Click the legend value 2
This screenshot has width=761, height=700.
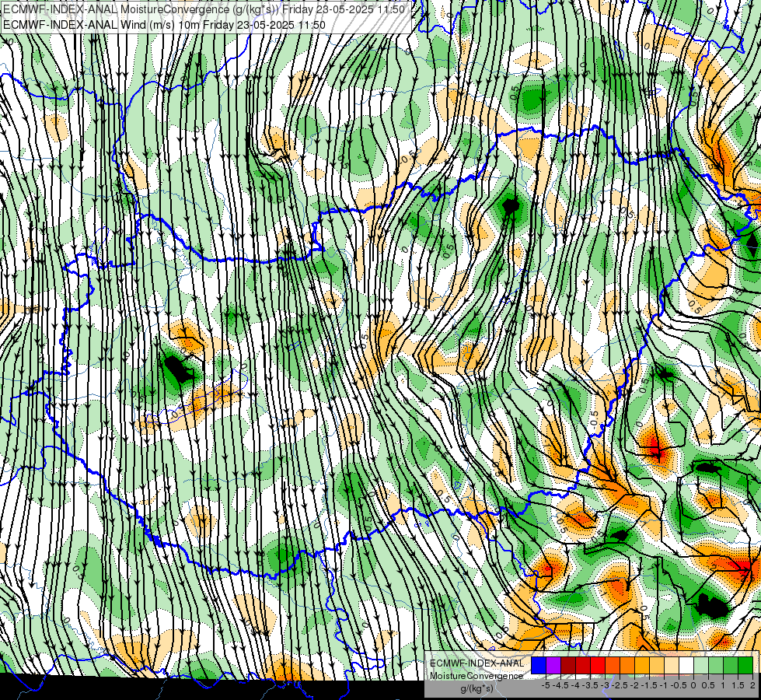point(752,685)
